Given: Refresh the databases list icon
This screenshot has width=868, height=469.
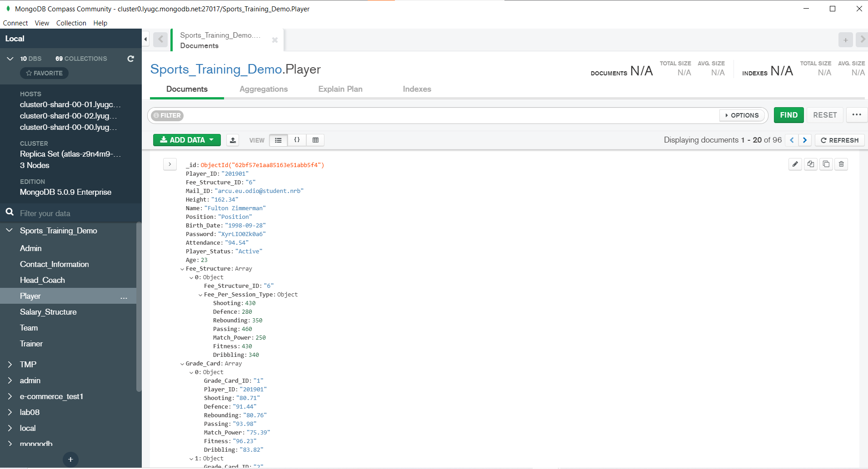Looking at the screenshot, I should 131,59.
